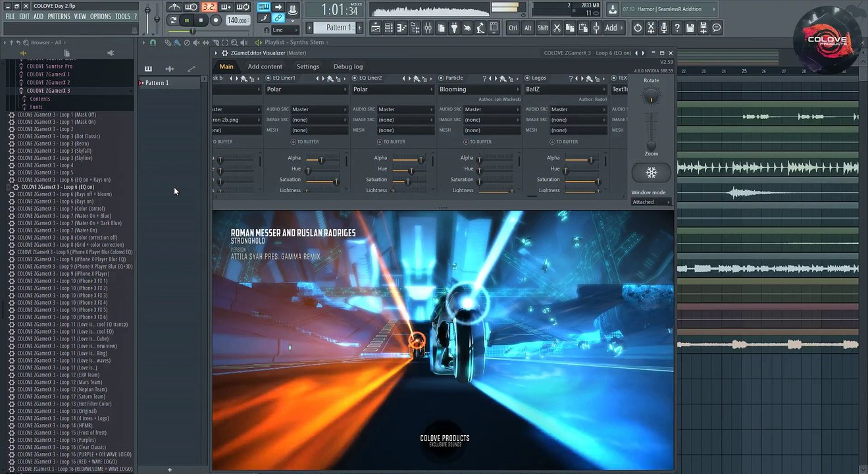Open the Blooming effect dropdown
Image resolution: width=868 pixels, height=474 pixels.
point(478,90)
